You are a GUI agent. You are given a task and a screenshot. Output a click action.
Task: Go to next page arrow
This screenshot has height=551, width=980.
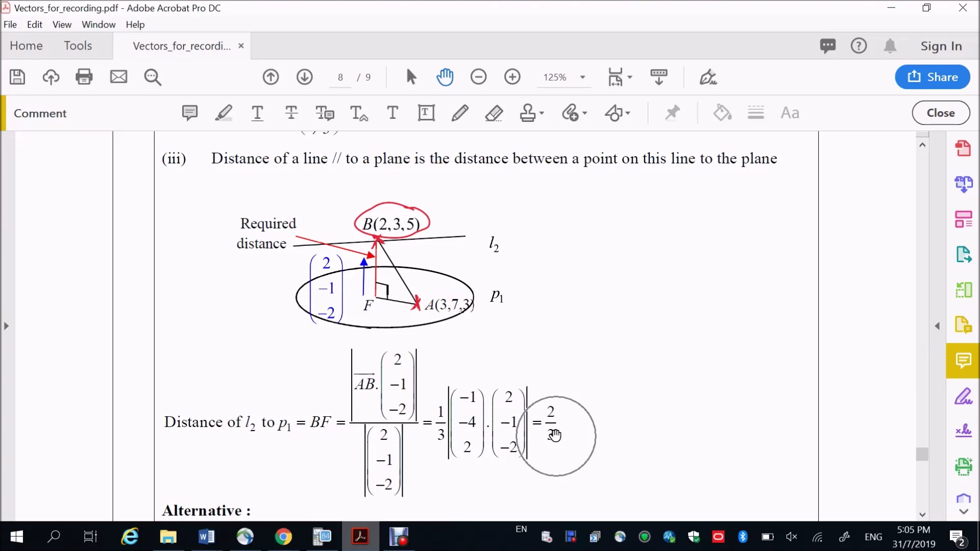click(305, 77)
